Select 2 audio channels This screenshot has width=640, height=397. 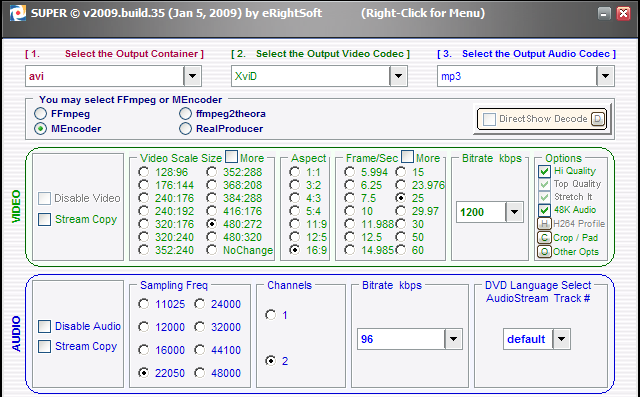click(270, 361)
